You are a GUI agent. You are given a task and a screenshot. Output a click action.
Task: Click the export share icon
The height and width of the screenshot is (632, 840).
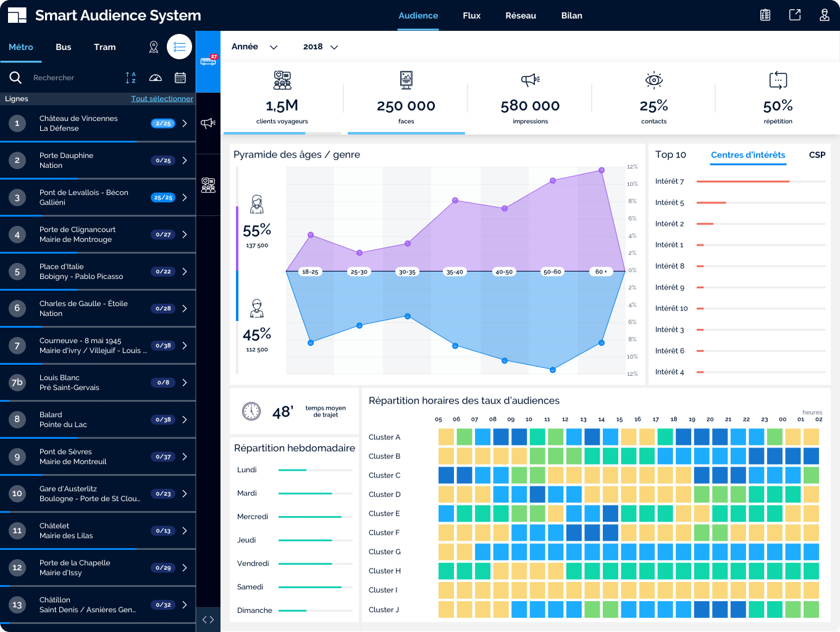[795, 15]
